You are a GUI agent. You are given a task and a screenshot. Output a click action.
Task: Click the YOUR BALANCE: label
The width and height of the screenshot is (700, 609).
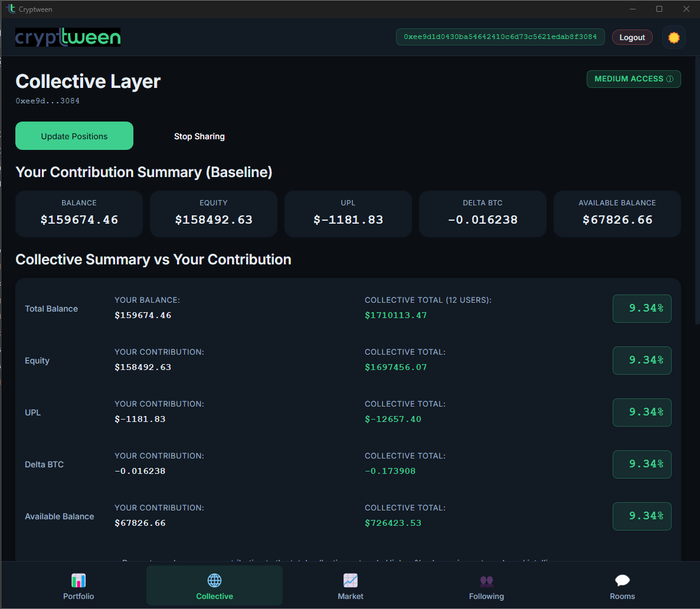pyautogui.click(x=148, y=300)
